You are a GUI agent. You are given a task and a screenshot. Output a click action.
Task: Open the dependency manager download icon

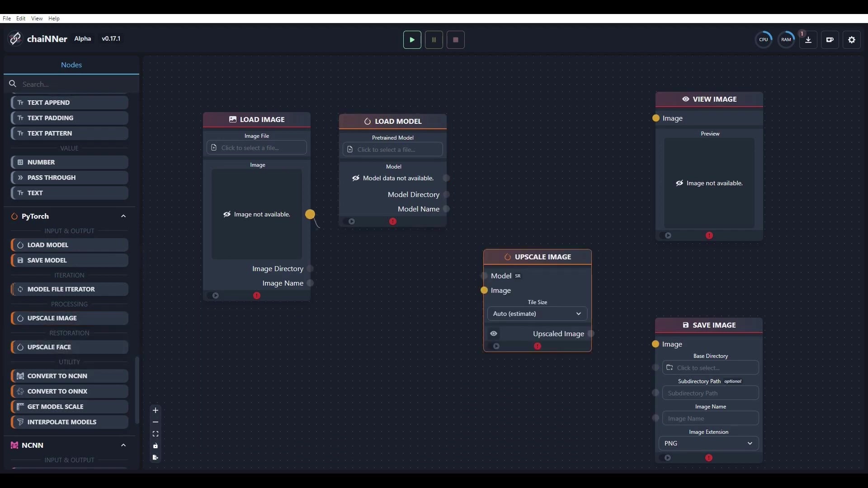[808, 40]
